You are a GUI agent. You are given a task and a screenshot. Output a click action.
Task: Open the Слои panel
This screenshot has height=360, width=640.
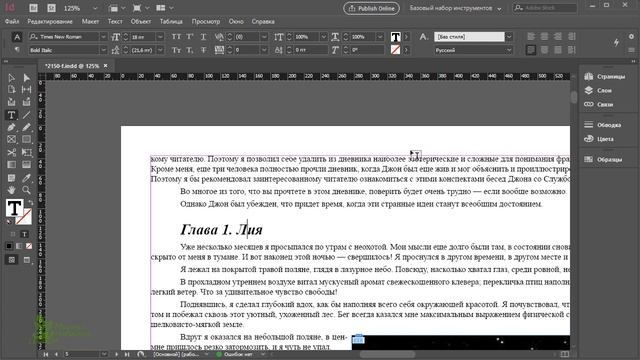[x=598, y=91]
